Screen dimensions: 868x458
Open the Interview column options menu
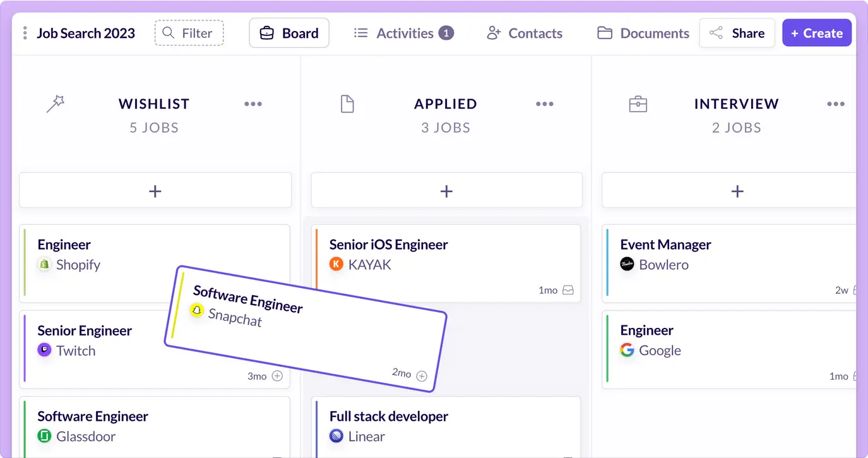pyautogui.click(x=836, y=104)
